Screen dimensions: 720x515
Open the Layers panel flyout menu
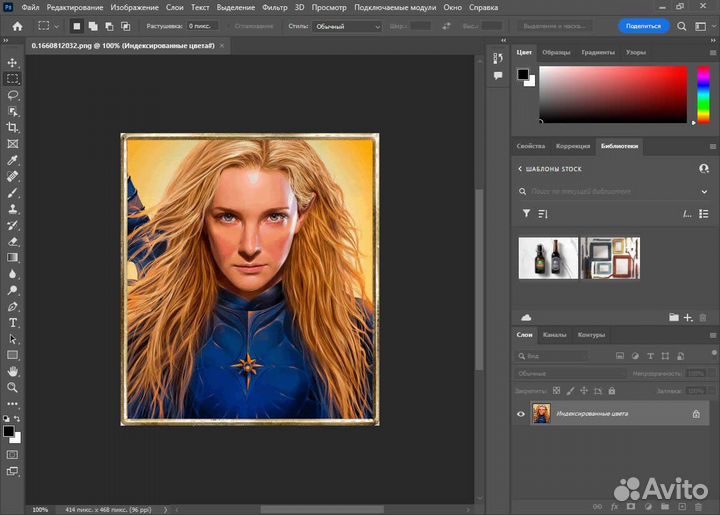coord(713,335)
